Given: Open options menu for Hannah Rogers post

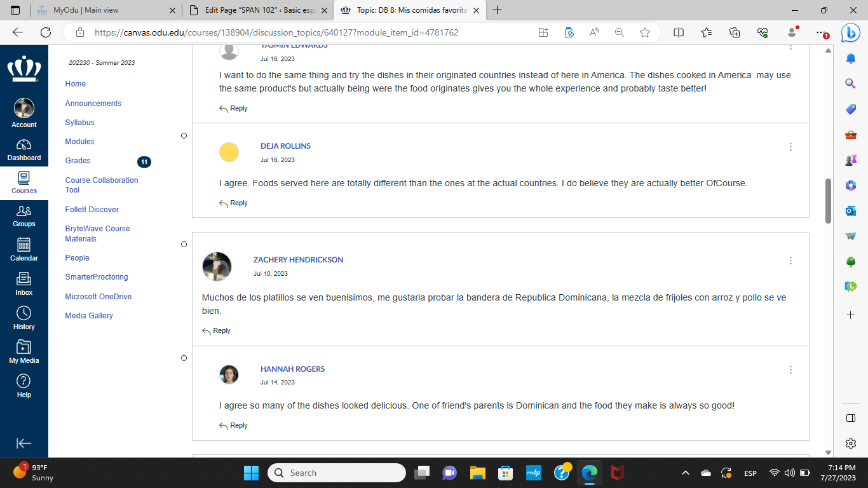Looking at the screenshot, I should click(790, 370).
